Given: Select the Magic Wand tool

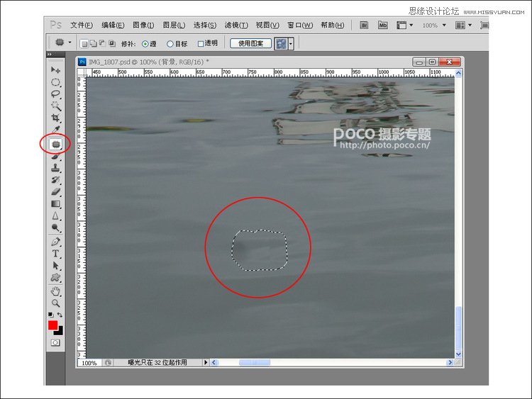Looking at the screenshot, I should coord(55,106).
